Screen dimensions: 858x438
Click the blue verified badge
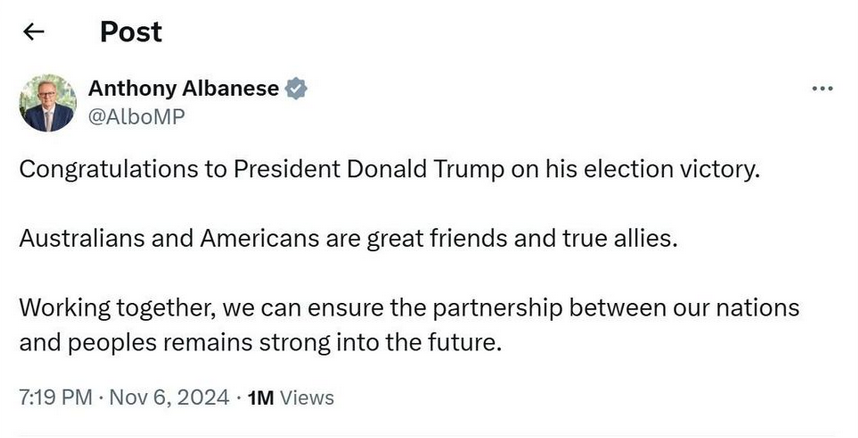(296, 88)
